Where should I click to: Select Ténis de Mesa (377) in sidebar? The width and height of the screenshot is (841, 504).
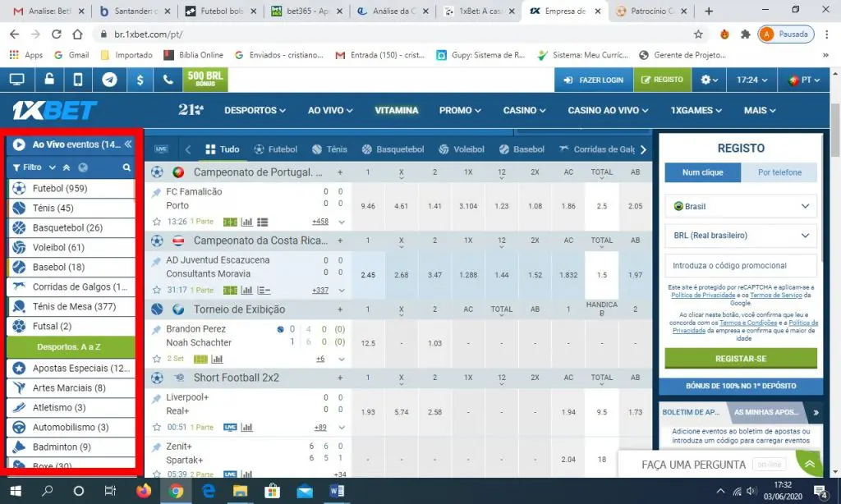pyautogui.click(x=71, y=307)
